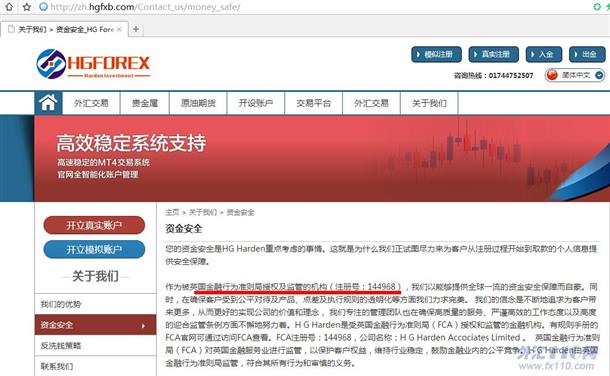Open a new browser tab
This screenshot has width=610, height=376.
136,29
